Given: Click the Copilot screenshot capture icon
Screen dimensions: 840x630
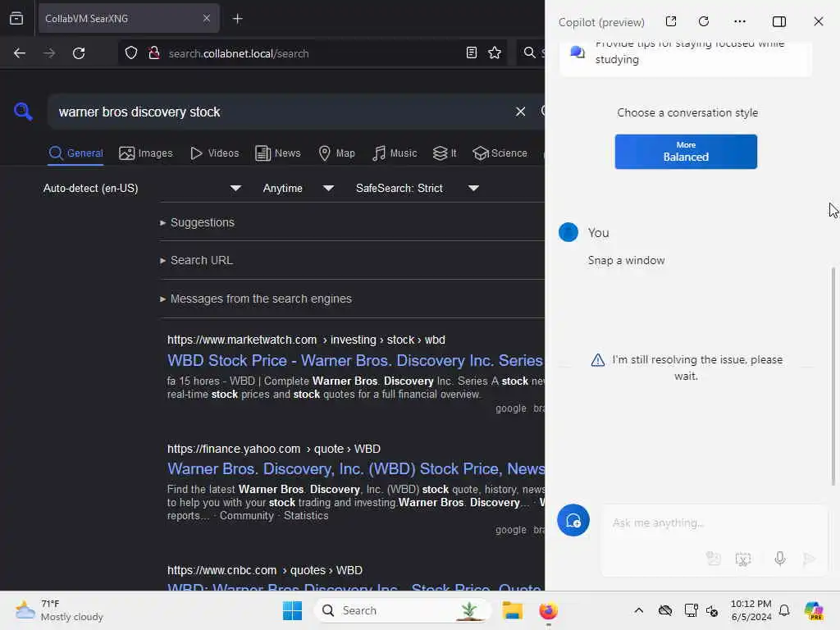Looking at the screenshot, I should click(743, 559).
